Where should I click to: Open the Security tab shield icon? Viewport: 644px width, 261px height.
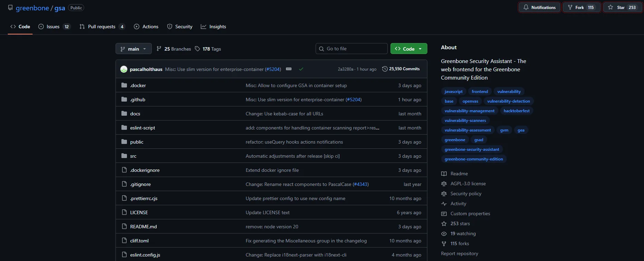[x=170, y=27]
